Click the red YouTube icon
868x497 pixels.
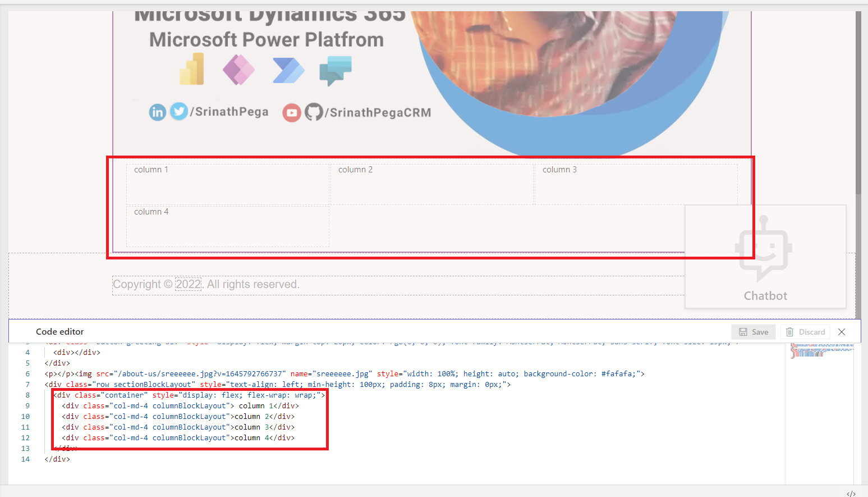(292, 113)
